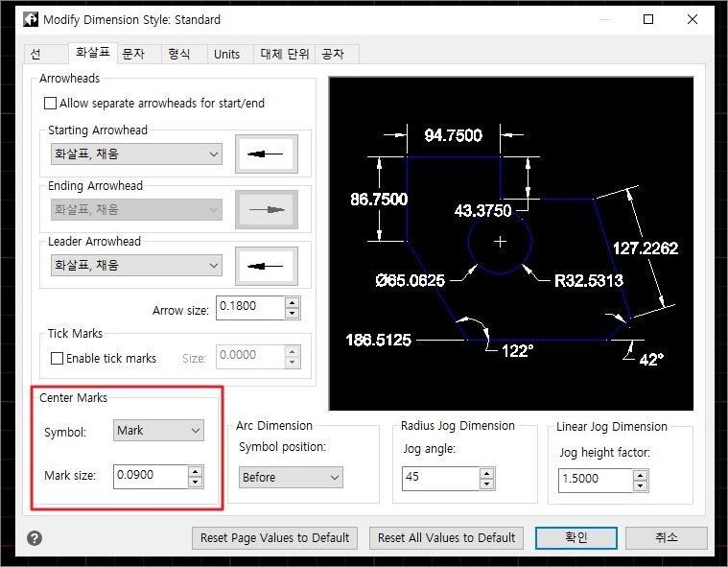This screenshot has width=728, height=567.
Task: Close the Modify Dimension Style dialog
Action: pyautogui.click(x=693, y=19)
